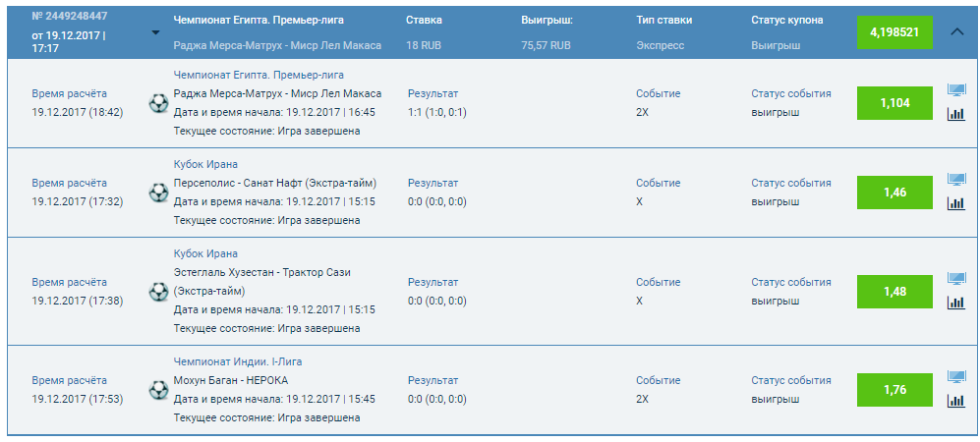
Task: Click coupon number 2449248447
Action: click(69, 19)
